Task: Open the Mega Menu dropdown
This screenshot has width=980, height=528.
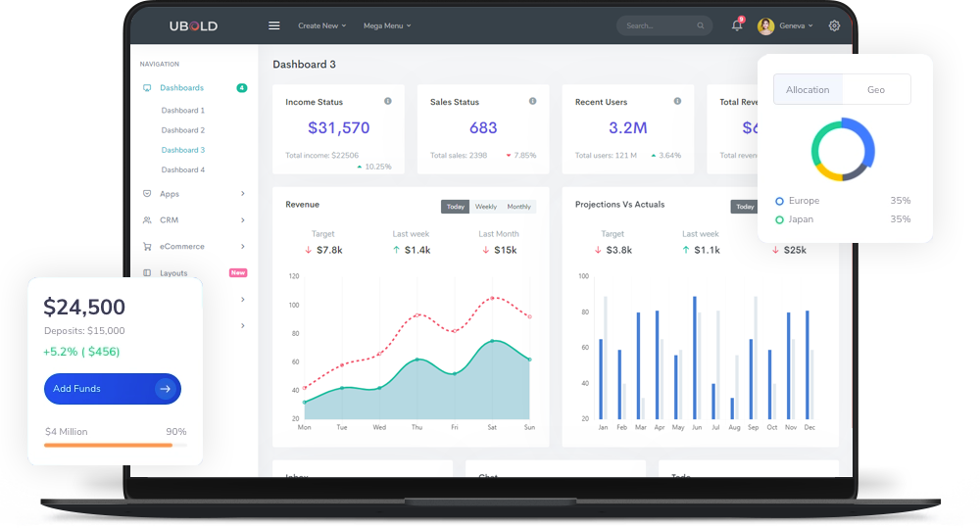Action: [x=387, y=25]
